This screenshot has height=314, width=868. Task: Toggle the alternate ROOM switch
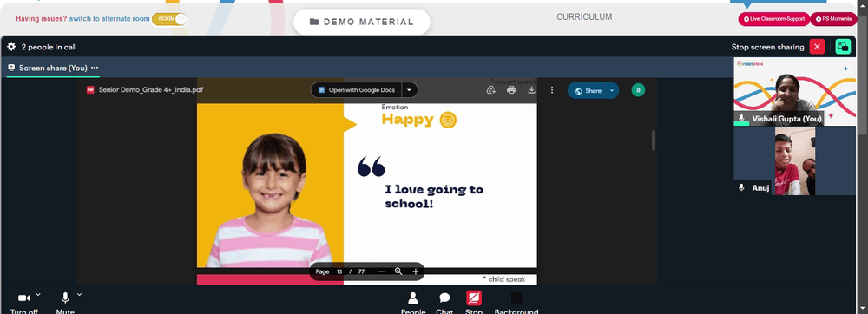(169, 19)
